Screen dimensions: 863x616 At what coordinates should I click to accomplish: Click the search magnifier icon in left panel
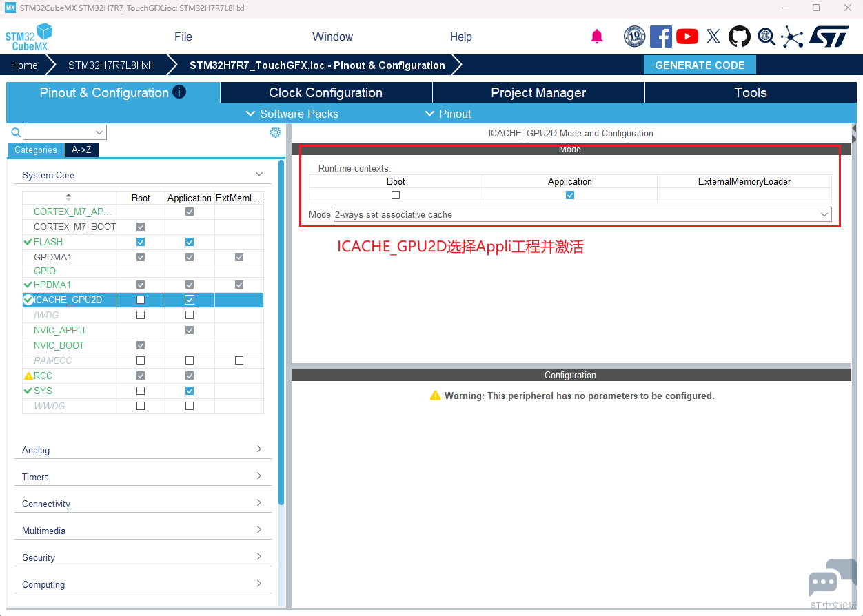point(16,132)
